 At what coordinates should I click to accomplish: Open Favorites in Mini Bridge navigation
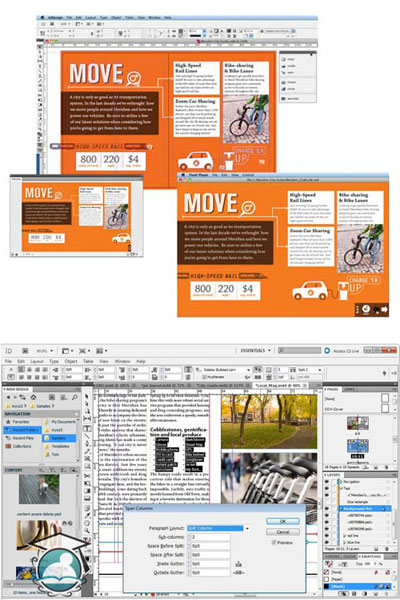tap(21, 422)
